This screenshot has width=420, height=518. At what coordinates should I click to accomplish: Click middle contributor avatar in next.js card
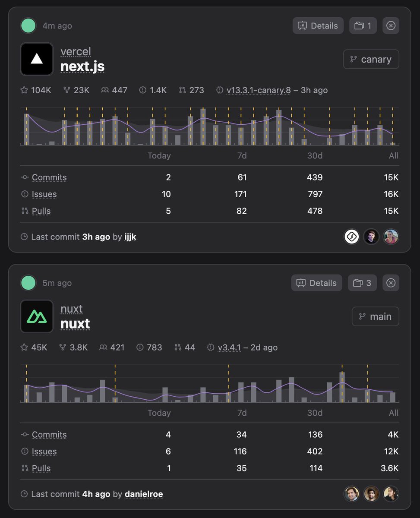tap(371, 237)
